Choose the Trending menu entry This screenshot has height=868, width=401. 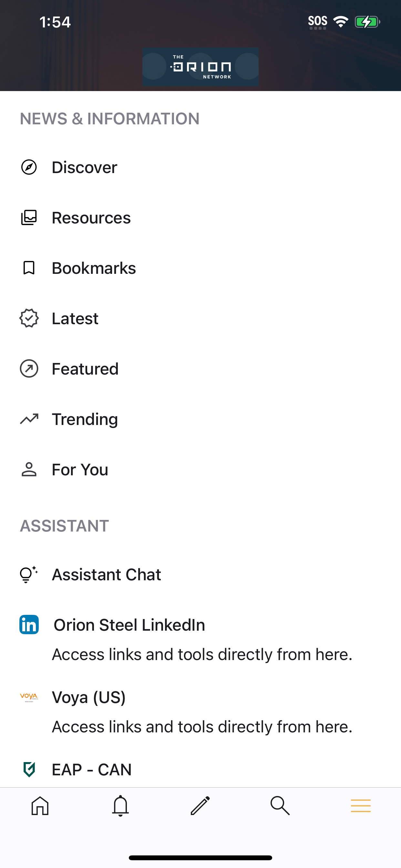point(200,419)
